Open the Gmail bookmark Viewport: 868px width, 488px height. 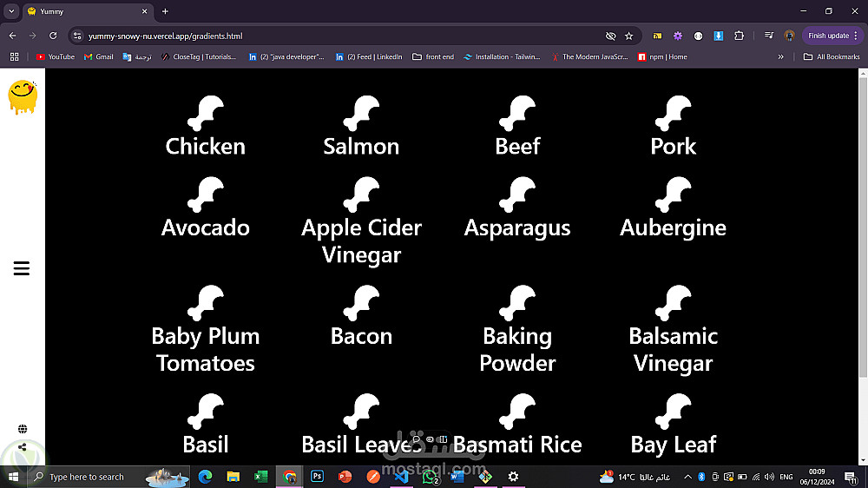pos(99,56)
